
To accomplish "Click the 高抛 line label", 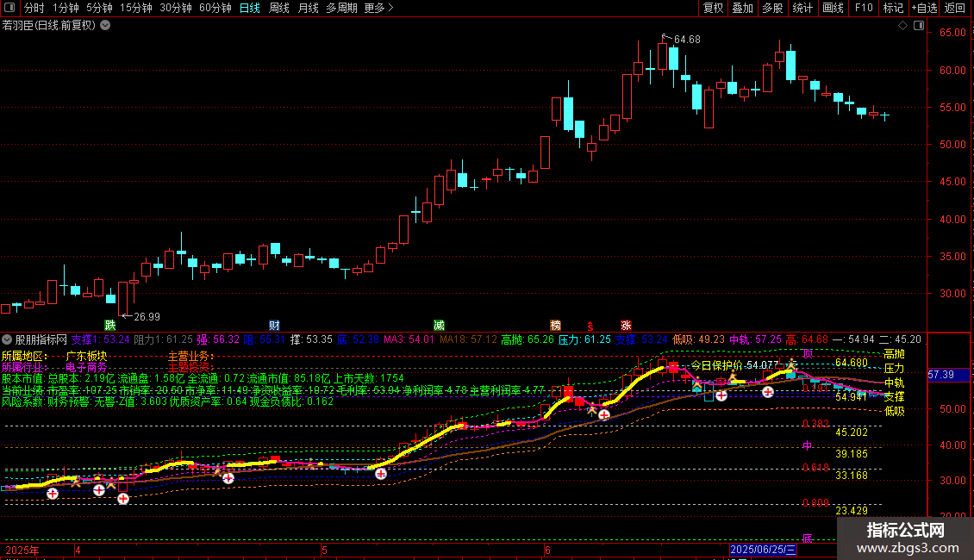I will click(894, 354).
